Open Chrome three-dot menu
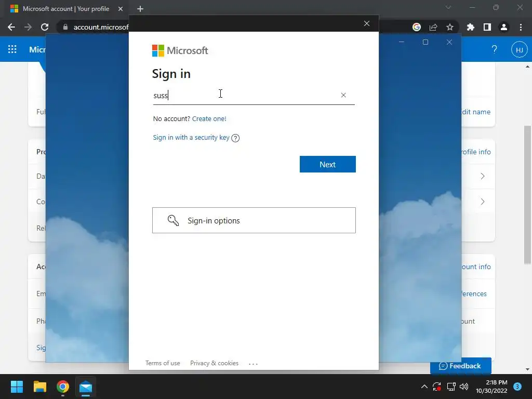Image resolution: width=532 pixels, height=399 pixels. coord(521,27)
